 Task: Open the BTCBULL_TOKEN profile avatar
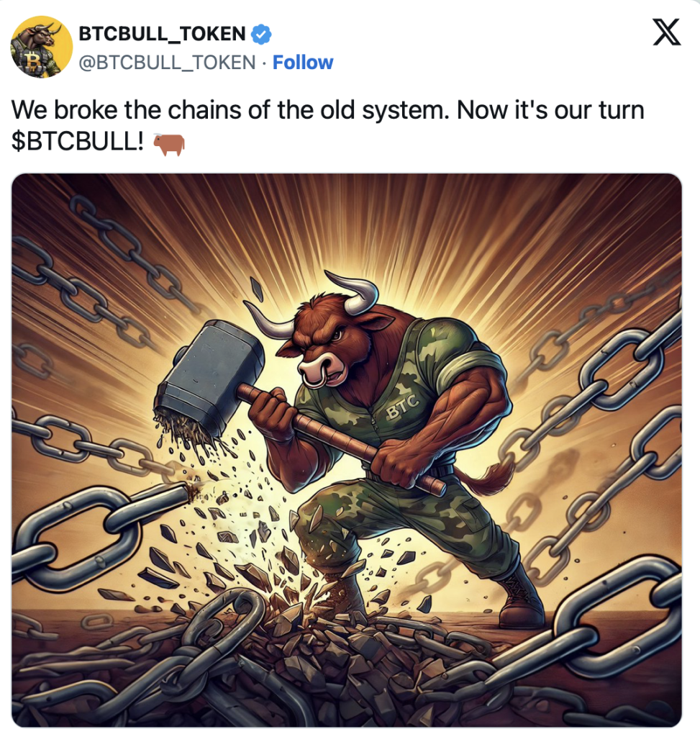(42, 47)
